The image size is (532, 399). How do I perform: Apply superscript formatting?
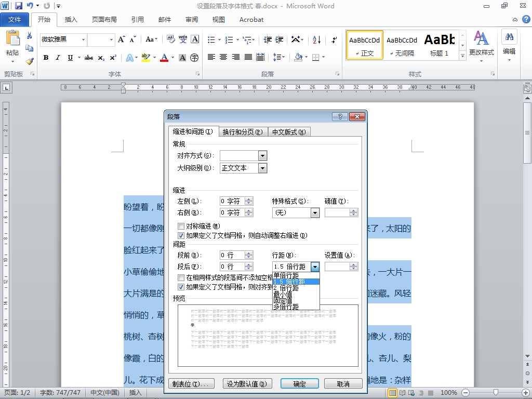pos(113,58)
